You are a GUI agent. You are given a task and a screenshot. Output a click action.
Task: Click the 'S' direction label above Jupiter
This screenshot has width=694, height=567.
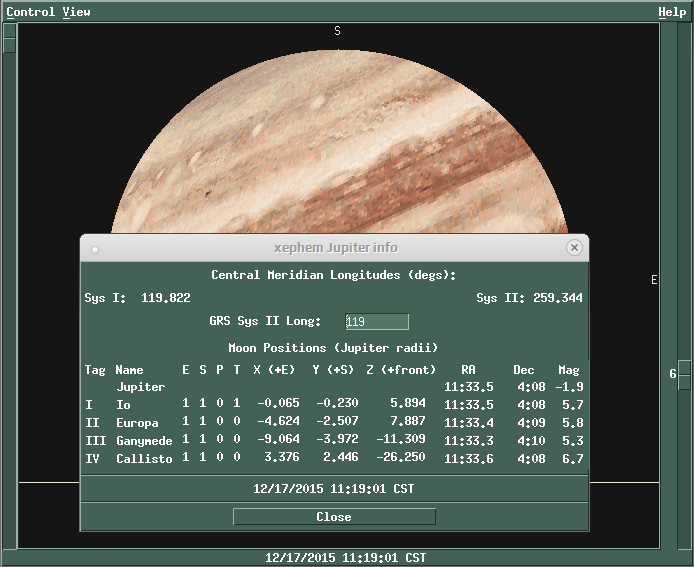click(x=337, y=31)
